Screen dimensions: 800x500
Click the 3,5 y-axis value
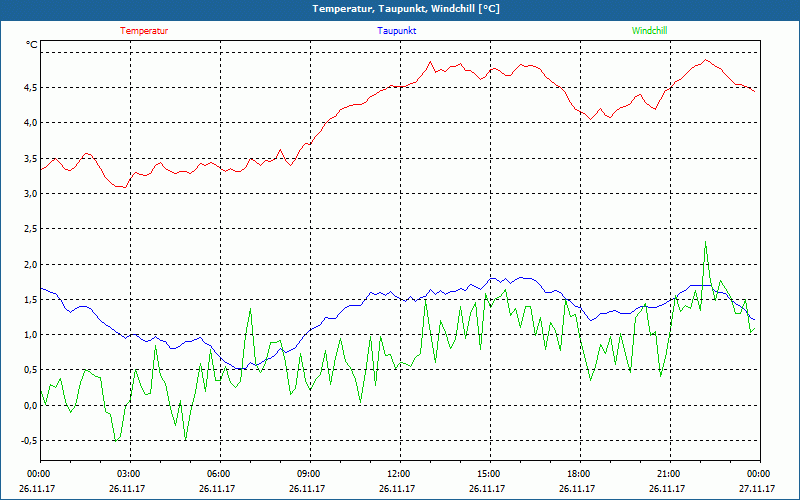[x=31, y=158]
